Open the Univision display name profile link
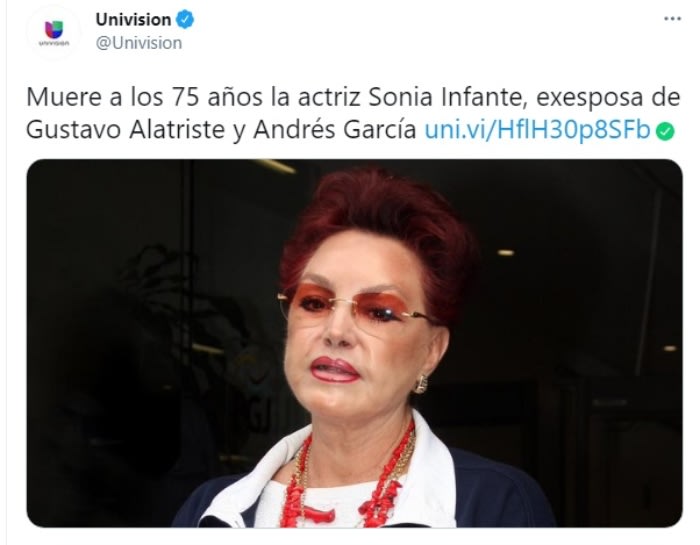The height and width of the screenshot is (545, 700). [133, 20]
